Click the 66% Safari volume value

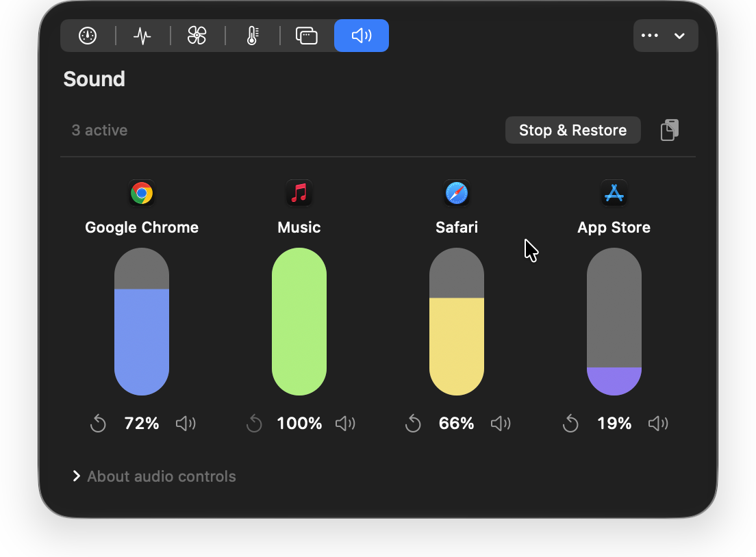(456, 423)
